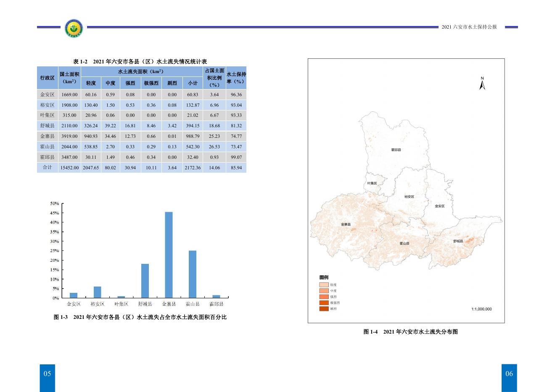The height and width of the screenshot is (392, 555).
Task: Click the 1:1,000,000 map scale text
Action: click(481, 309)
